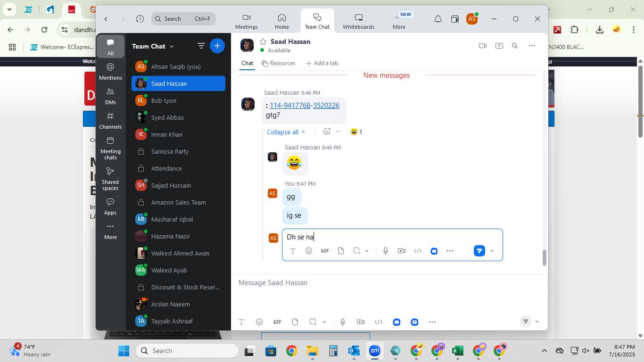This screenshot has height=362, width=644.
Task: Toggle the laughing emoji reaction count
Action: click(x=356, y=132)
